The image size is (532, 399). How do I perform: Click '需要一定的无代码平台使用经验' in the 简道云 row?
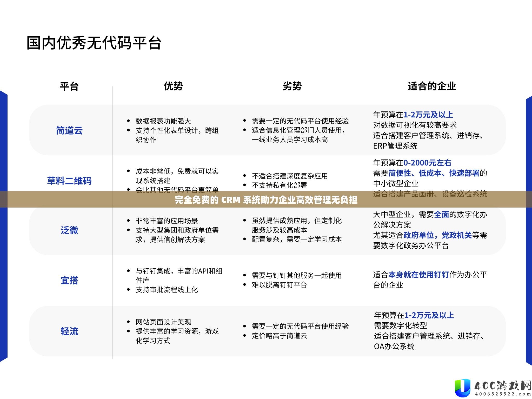pyautogui.click(x=300, y=121)
